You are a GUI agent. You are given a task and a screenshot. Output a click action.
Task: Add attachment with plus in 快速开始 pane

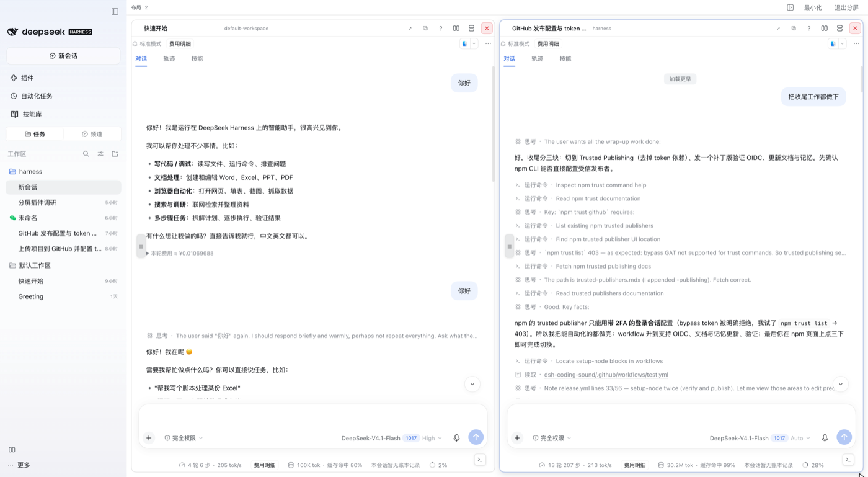[149, 438]
